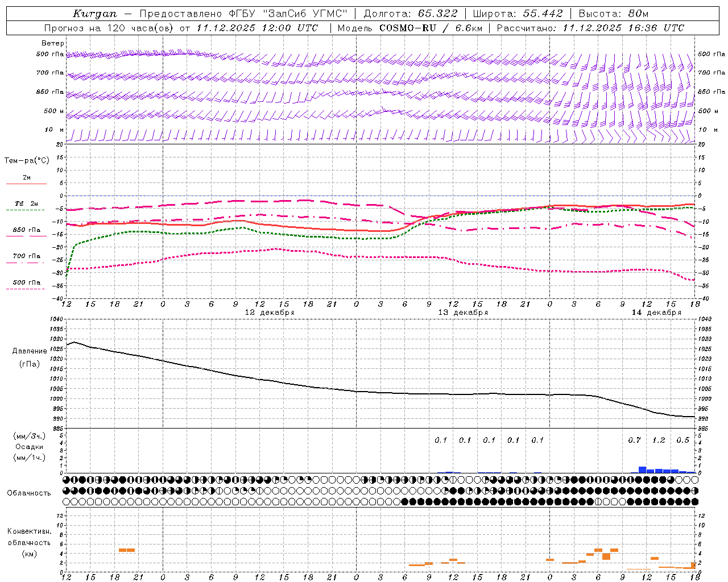The image size is (728, 582).
Task: Click the "1040" value on left pressure axis
Action: click(57, 319)
